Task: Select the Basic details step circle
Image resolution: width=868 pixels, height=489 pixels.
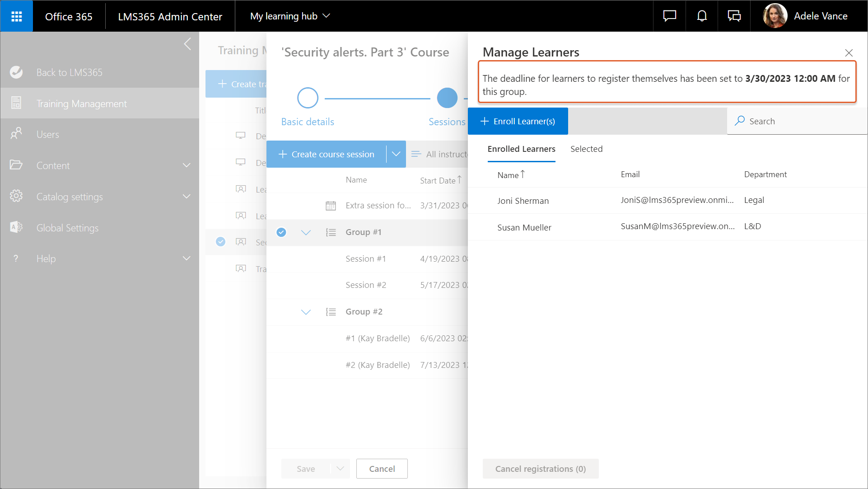Action: coord(308,98)
